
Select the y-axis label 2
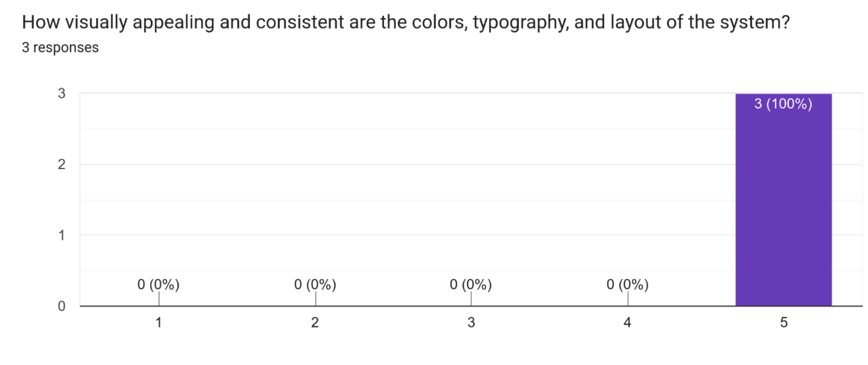click(x=62, y=164)
